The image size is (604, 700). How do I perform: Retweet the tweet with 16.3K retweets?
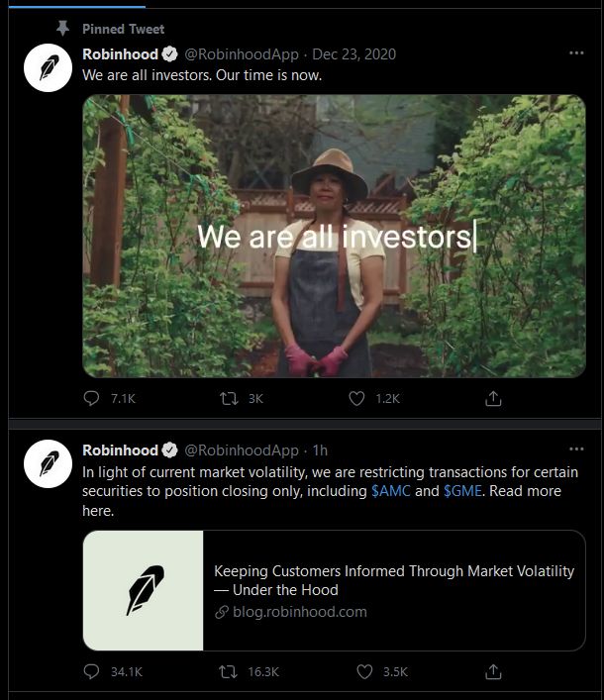(227, 671)
